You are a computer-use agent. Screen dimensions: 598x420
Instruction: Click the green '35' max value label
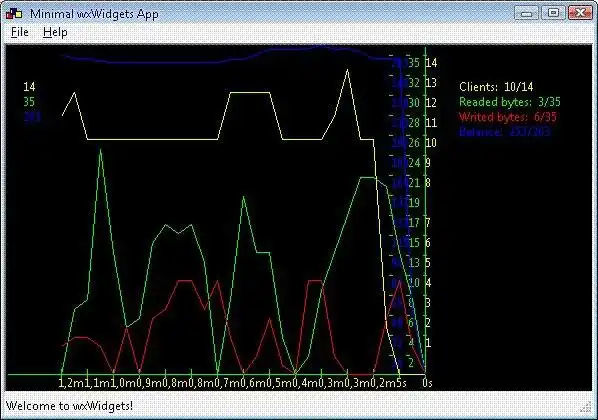(29, 102)
